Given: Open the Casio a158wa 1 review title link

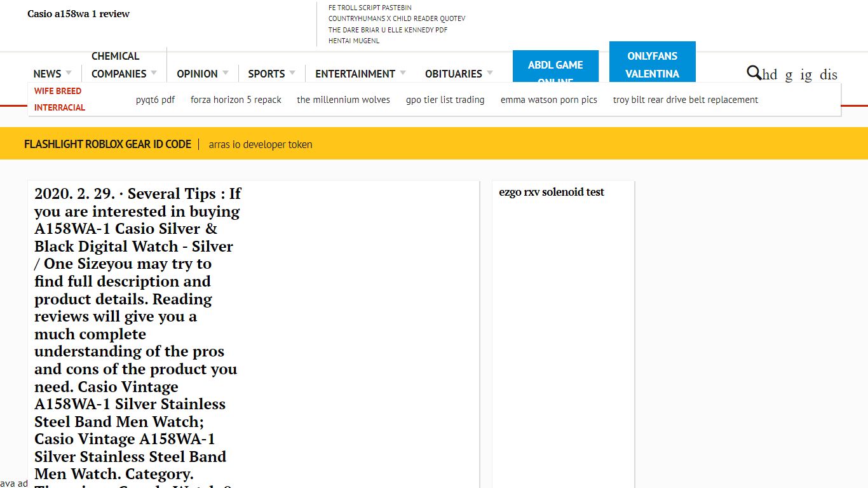Looking at the screenshot, I should pyautogui.click(x=79, y=14).
